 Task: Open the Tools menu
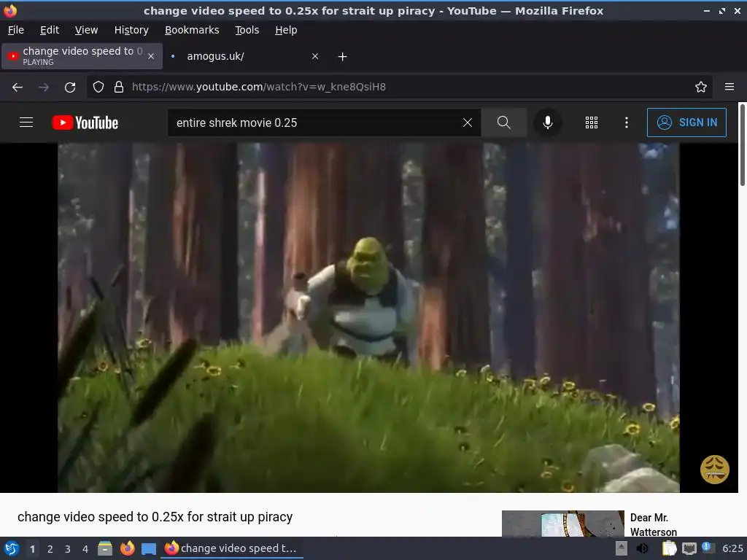tap(247, 30)
